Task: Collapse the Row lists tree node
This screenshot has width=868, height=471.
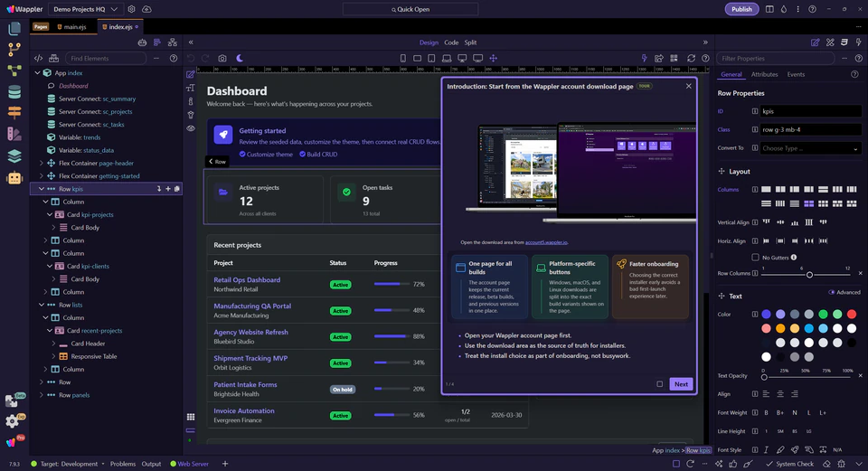Action: 42,305
